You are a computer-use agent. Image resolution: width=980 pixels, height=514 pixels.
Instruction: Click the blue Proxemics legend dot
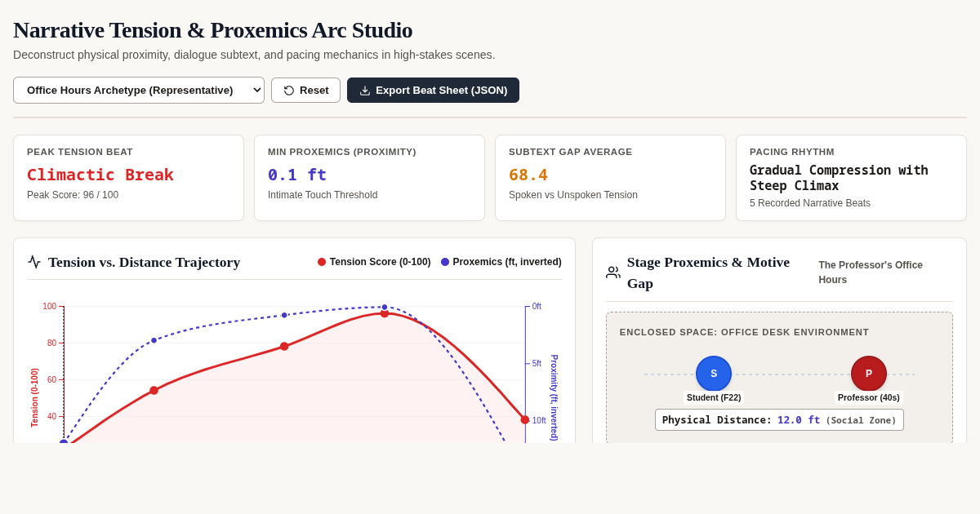(x=445, y=262)
